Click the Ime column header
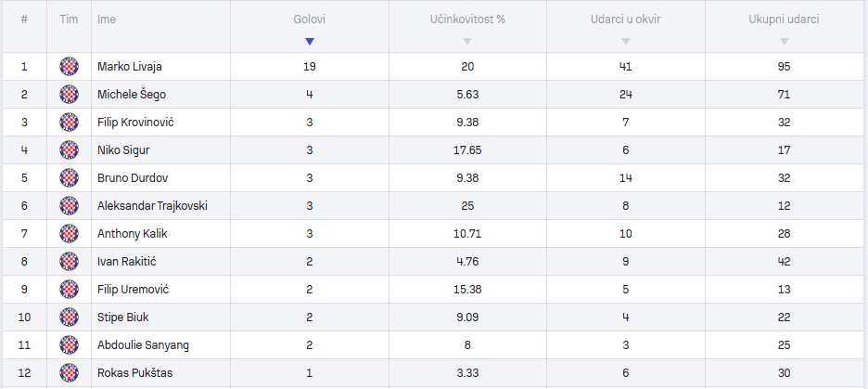The height and width of the screenshot is (389, 868). click(107, 19)
